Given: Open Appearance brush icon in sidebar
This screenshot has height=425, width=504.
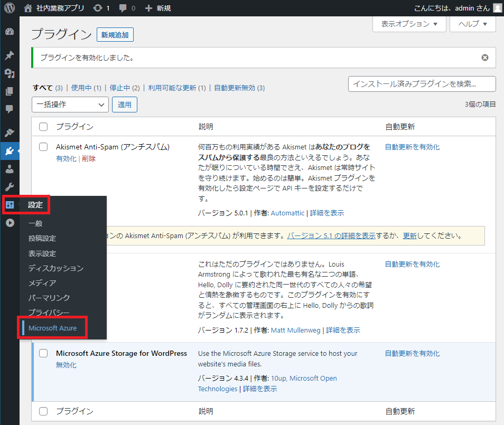Looking at the screenshot, I should click(x=10, y=133).
